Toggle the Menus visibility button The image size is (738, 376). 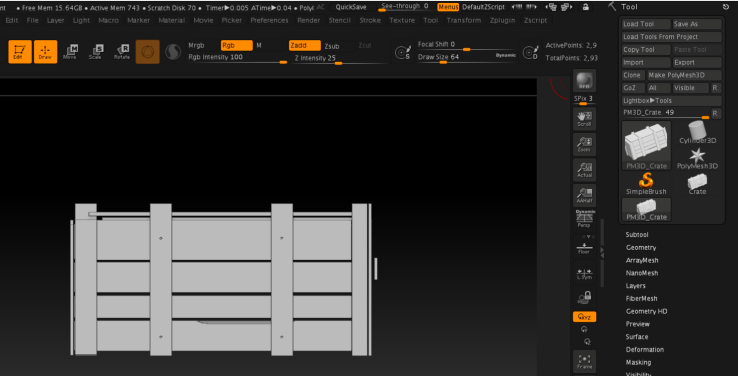tap(448, 7)
